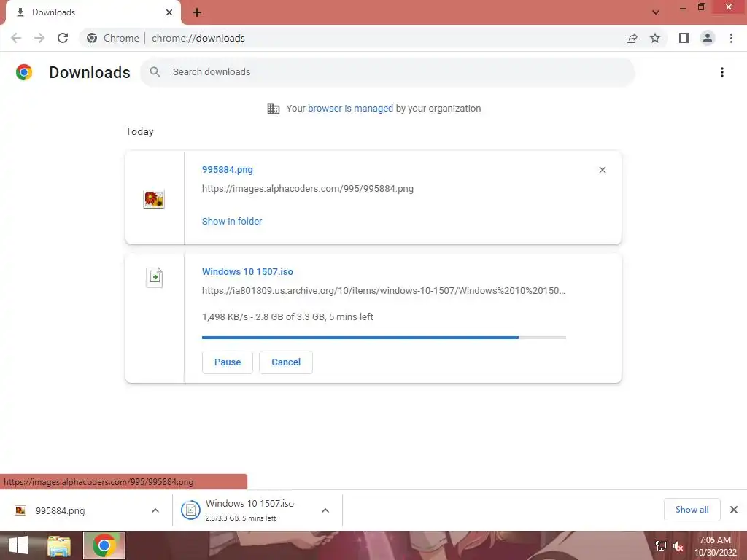Viewport: 747px width, 560px height.
Task: Click the '1,498 KB/s - 2.8 GB of 3.3 GB' status
Action: (x=287, y=317)
